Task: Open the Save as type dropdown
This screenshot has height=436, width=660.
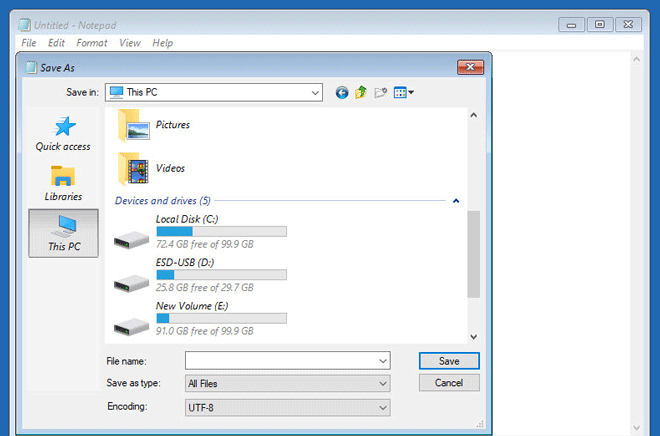Action: [287, 383]
